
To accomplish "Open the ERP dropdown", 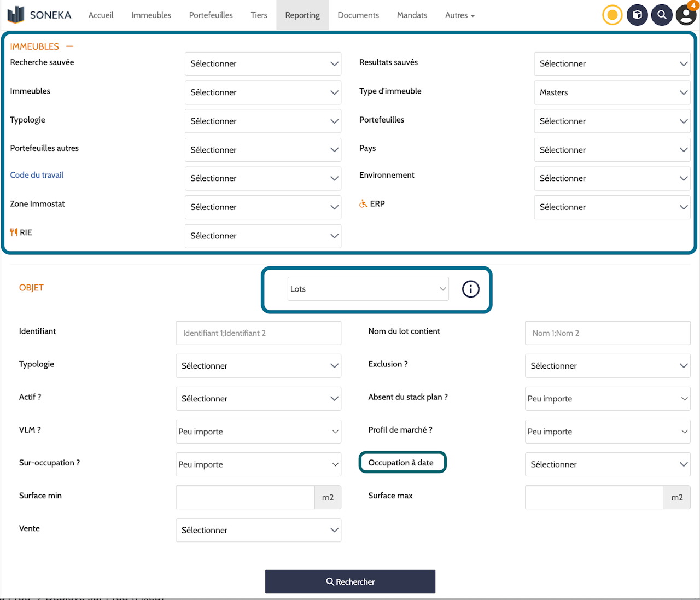I will (x=612, y=207).
